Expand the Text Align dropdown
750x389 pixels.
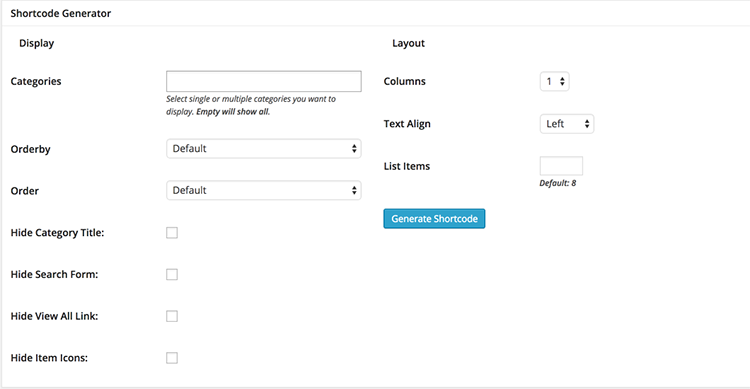567,124
